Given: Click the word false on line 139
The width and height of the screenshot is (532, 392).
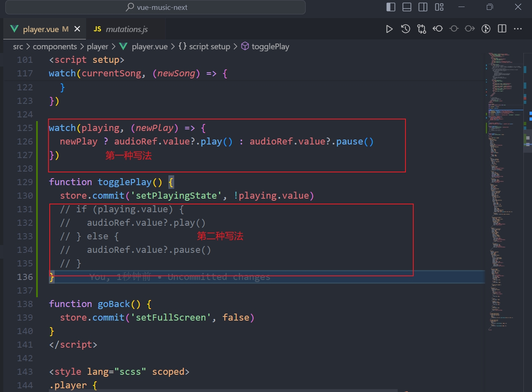Looking at the screenshot, I should pos(236,317).
